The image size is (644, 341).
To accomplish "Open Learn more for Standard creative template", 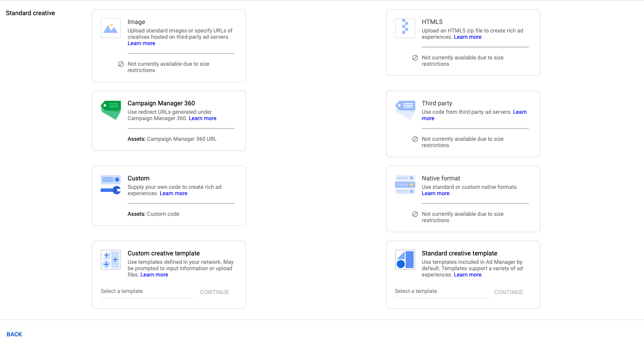I will coord(468,275).
